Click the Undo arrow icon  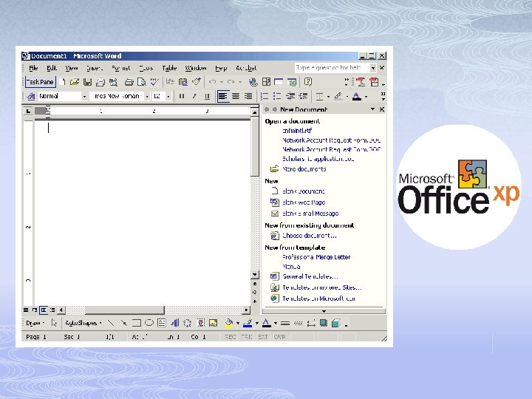pos(212,82)
